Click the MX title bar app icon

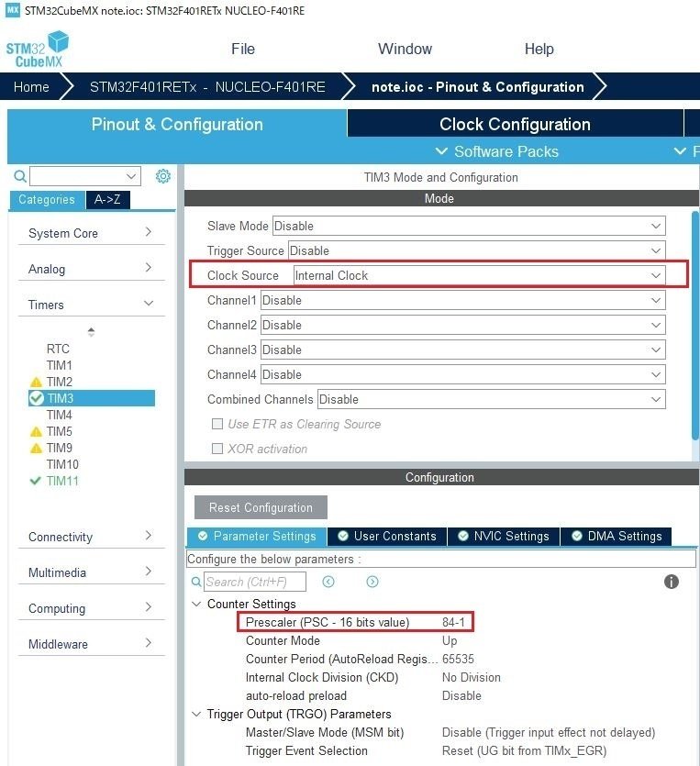click(x=13, y=10)
